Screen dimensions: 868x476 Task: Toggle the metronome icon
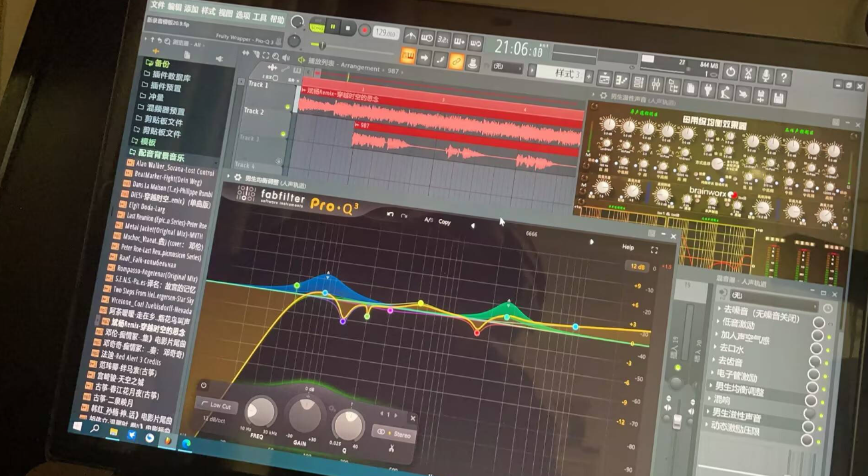pyautogui.click(x=411, y=35)
